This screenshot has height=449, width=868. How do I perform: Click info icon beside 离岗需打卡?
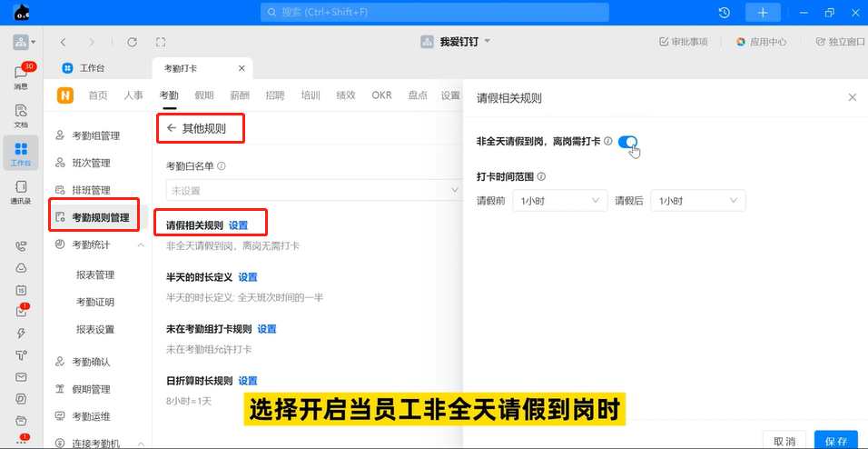point(607,142)
